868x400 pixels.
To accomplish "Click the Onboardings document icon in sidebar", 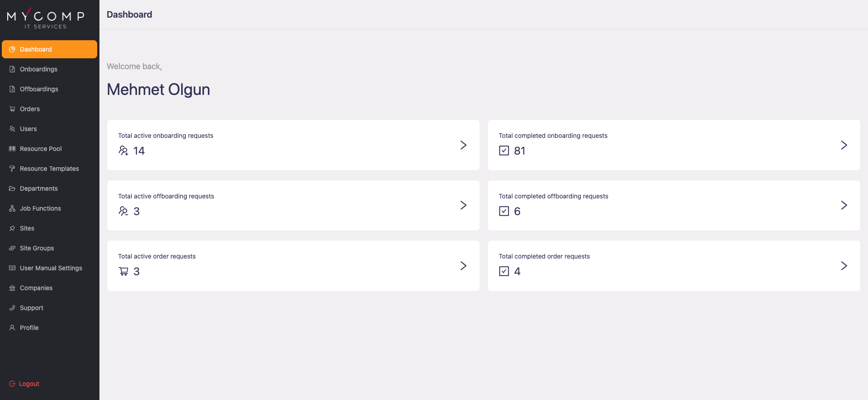I will (12, 69).
